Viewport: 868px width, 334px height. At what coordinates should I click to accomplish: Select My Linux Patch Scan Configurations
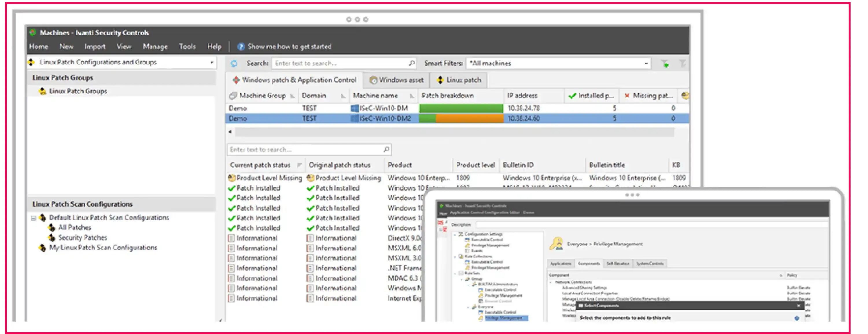coord(103,248)
